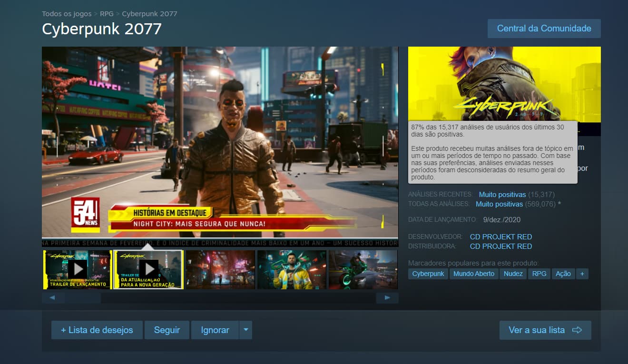Viewport: 628px width, 364px height.
Task: Open all reviews Muito positivas link
Action: click(499, 204)
